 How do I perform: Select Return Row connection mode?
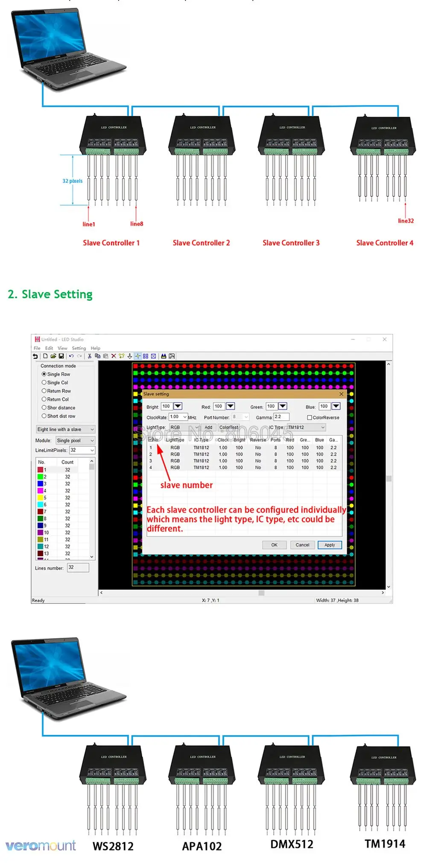click(56, 391)
